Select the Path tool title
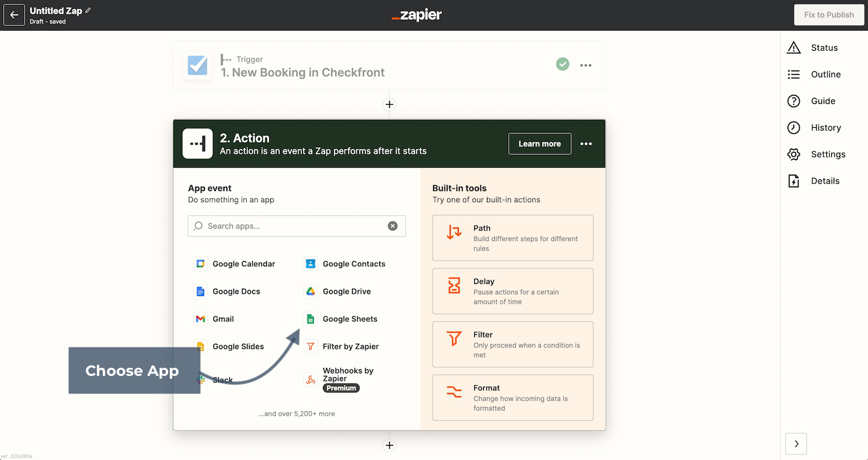 click(482, 228)
